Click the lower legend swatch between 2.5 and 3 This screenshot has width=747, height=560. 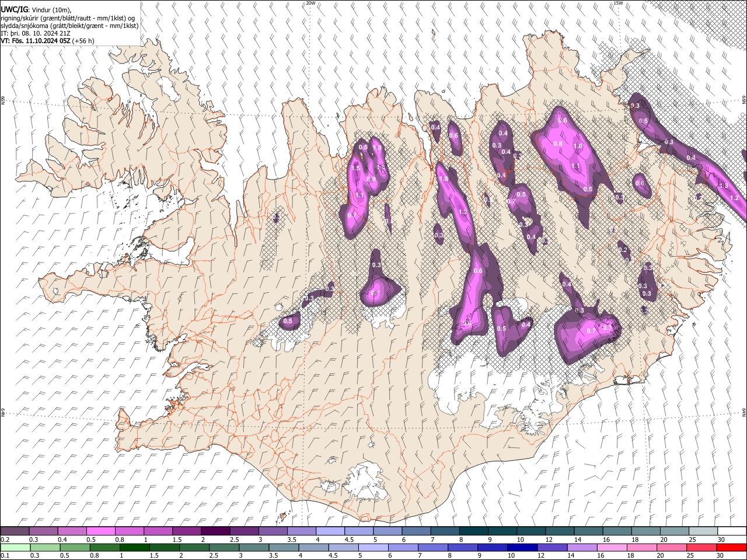224,547
